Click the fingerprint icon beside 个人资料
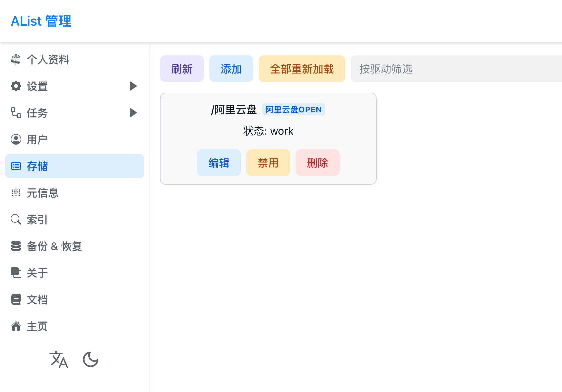This screenshot has width=562, height=392. click(x=16, y=60)
